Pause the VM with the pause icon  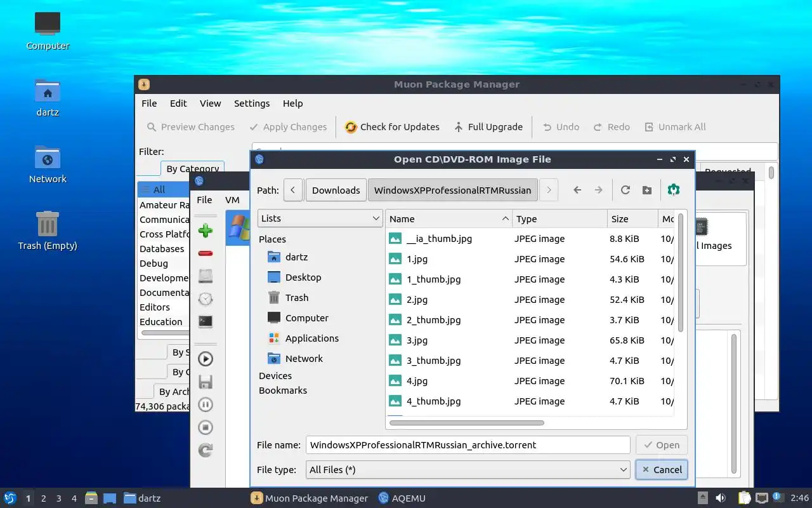(x=206, y=404)
